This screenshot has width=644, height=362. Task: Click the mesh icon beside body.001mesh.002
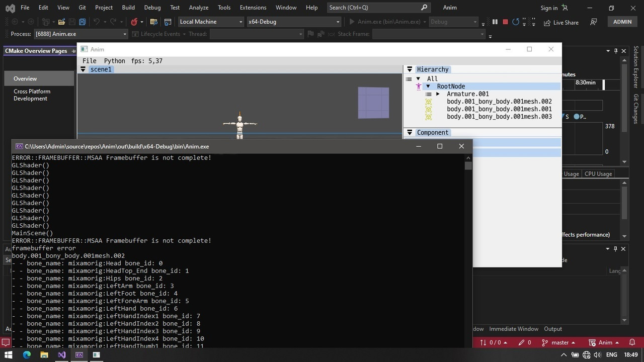(x=429, y=102)
